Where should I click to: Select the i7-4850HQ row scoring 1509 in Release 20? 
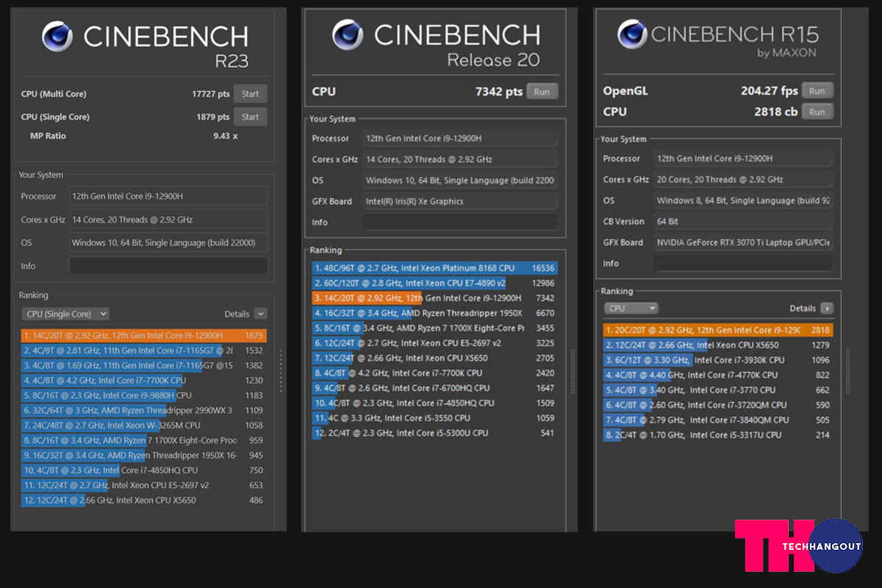pos(435,403)
